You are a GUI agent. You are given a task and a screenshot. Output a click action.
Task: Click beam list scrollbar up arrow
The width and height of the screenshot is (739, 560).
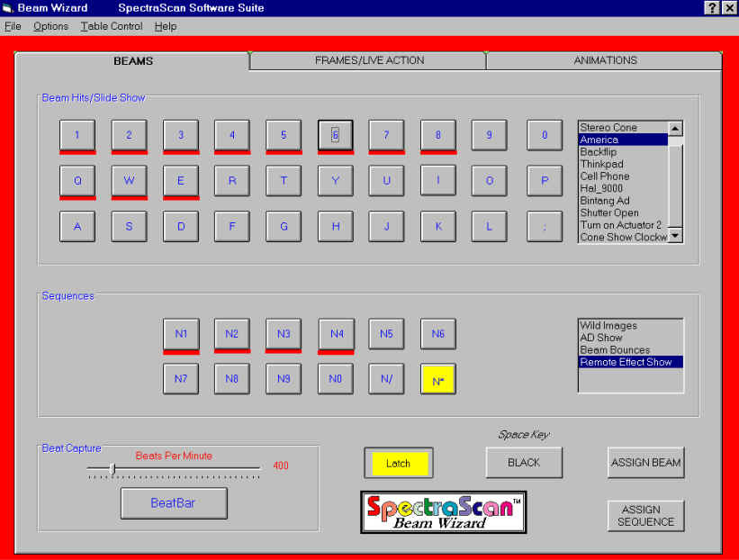[x=675, y=128]
